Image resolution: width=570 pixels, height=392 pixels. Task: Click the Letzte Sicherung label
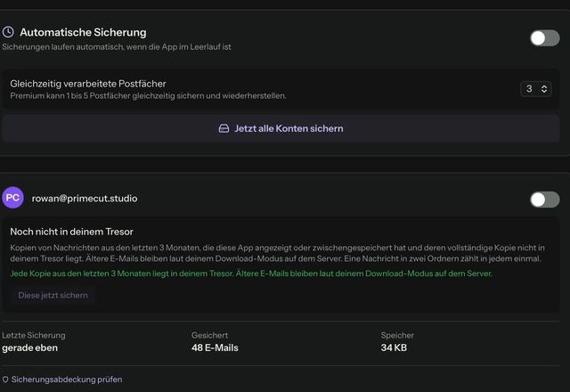pyautogui.click(x=34, y=335)
